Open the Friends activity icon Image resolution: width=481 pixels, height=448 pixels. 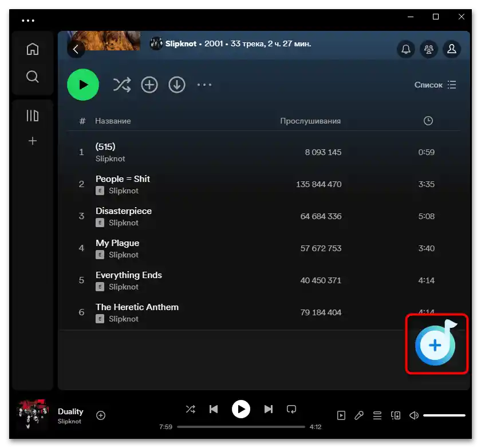pyautogui.click(x=429, y=49)
